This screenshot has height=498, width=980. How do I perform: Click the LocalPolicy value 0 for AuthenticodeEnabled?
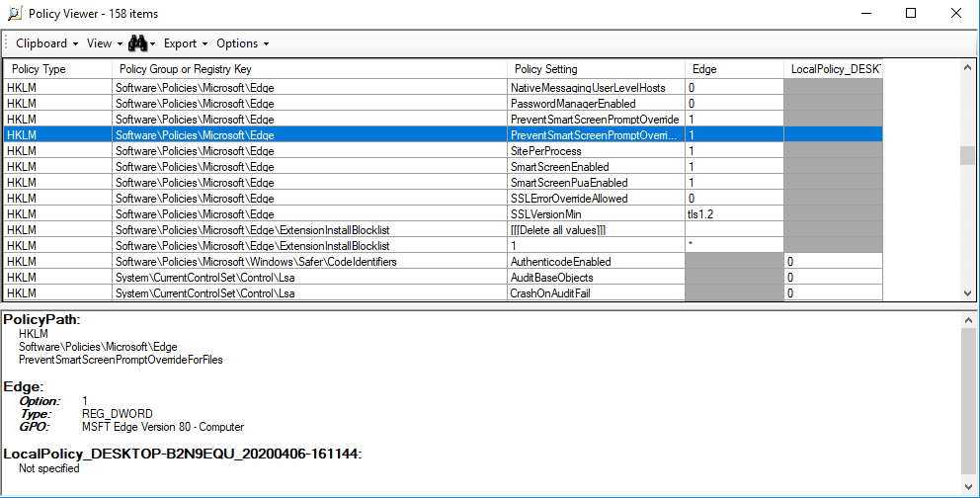point(833,262)
